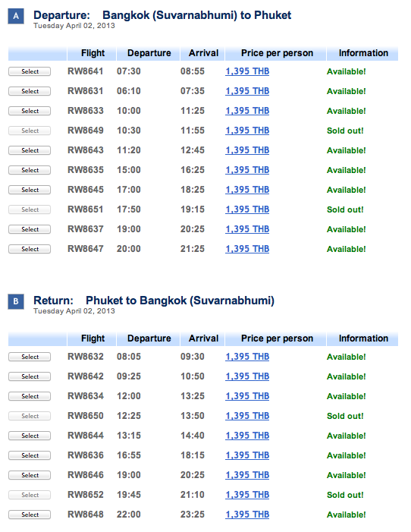Select departure flight RW8631 at 06:10

30,91
